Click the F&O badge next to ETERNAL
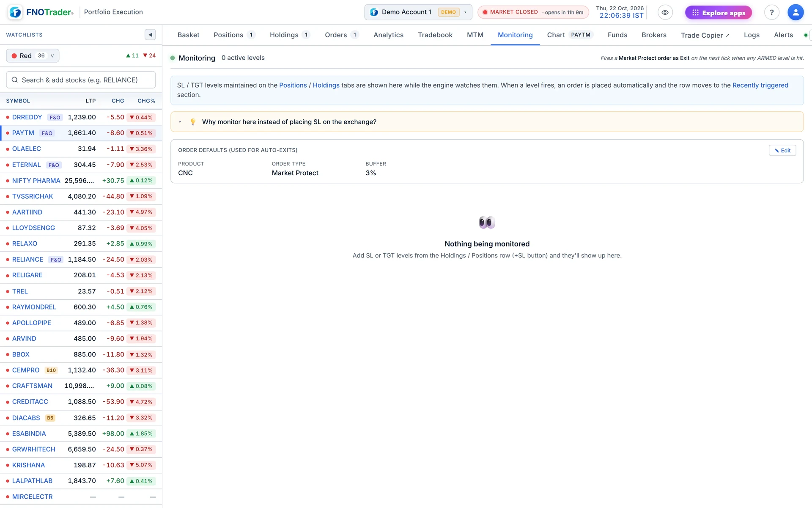The width and height of the screenshot is (812, 508). (x=54, y=165)
